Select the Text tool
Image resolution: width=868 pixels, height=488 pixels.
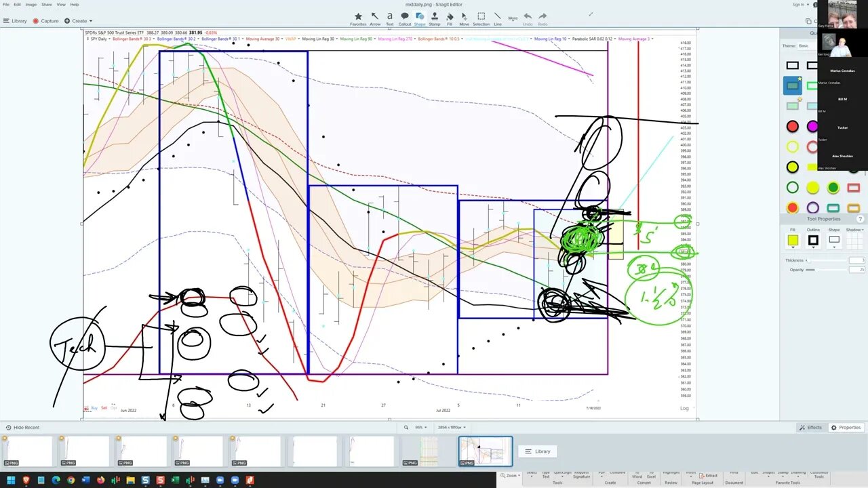pyautogui.click(x=390, y=18)
